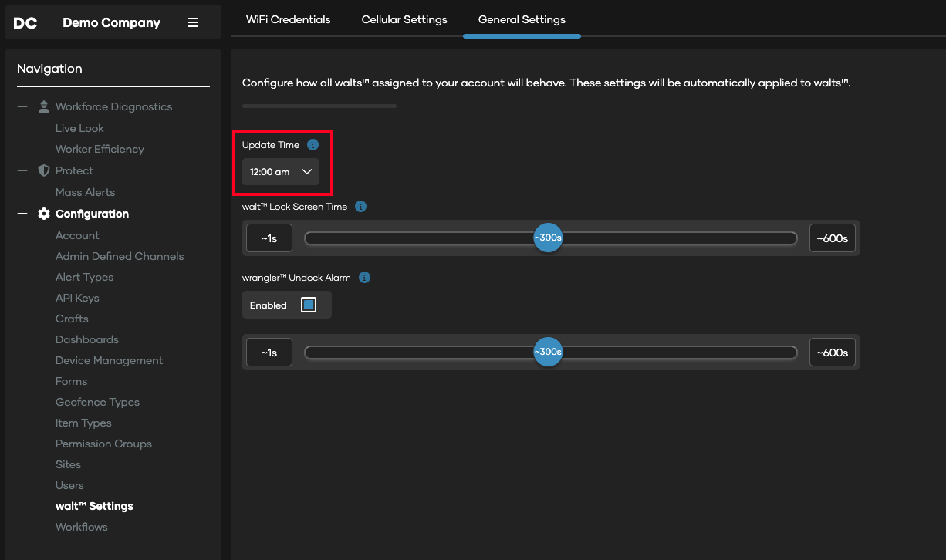
Task: Click the Undock Alarm slider handle
Action: pyautogui.click(x=548, y=352)
